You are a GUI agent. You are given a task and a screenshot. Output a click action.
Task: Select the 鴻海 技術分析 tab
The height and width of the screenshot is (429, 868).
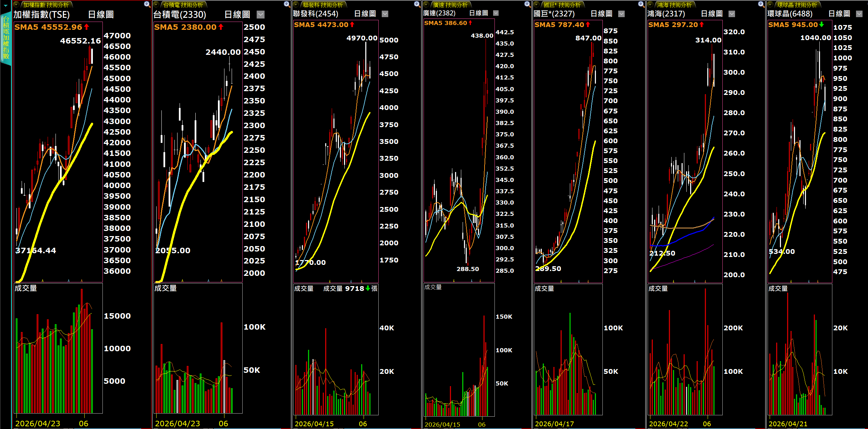(674, 5)
